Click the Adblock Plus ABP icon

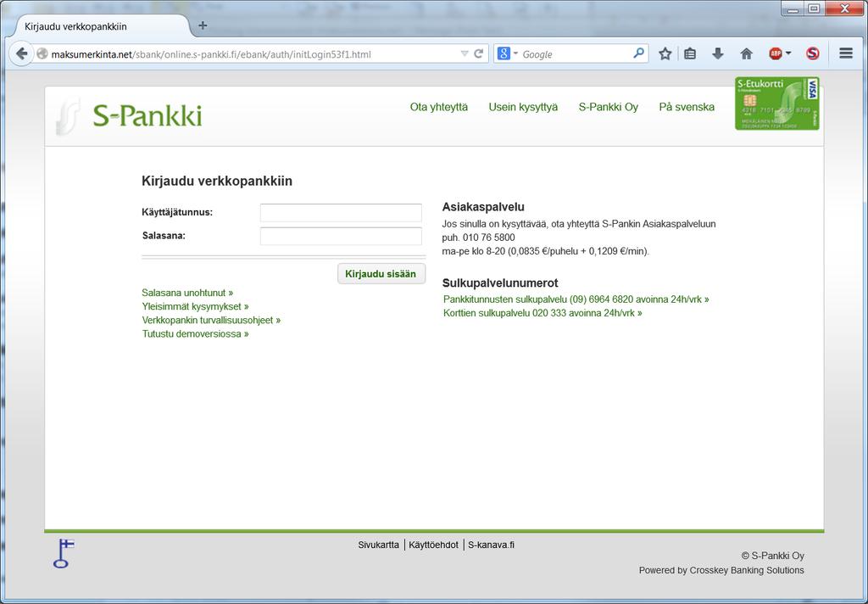tap(776, 53)
